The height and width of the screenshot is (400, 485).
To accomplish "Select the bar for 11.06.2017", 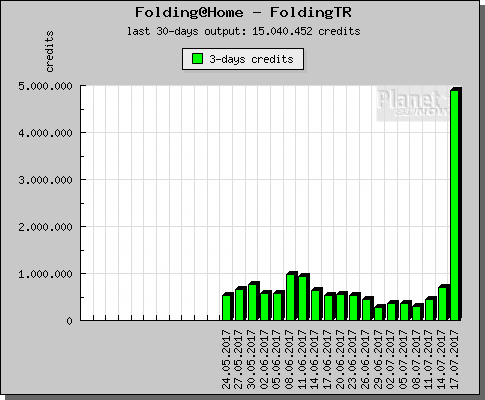I will point(304,297).
